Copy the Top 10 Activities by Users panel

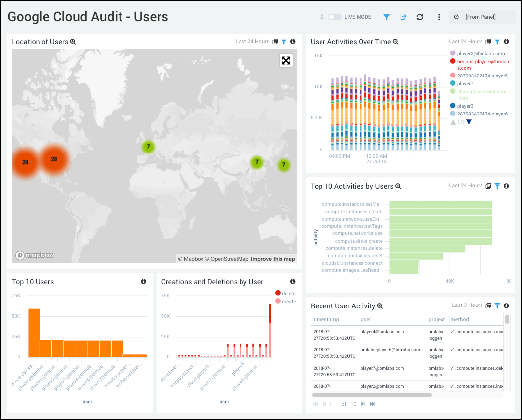(488, 186)
